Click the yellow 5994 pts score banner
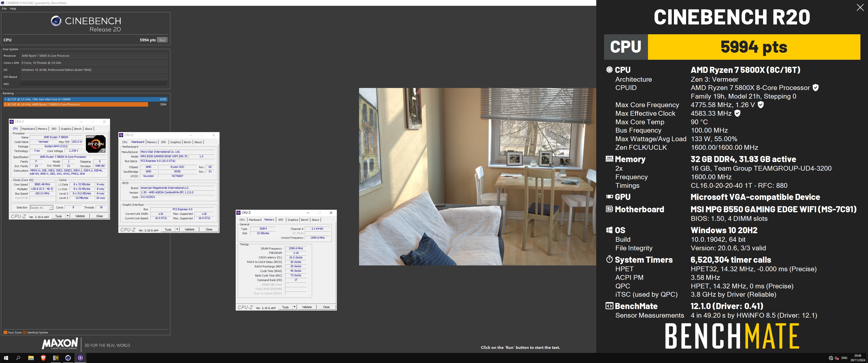This screenshot has width=868, height=363. 754,47
